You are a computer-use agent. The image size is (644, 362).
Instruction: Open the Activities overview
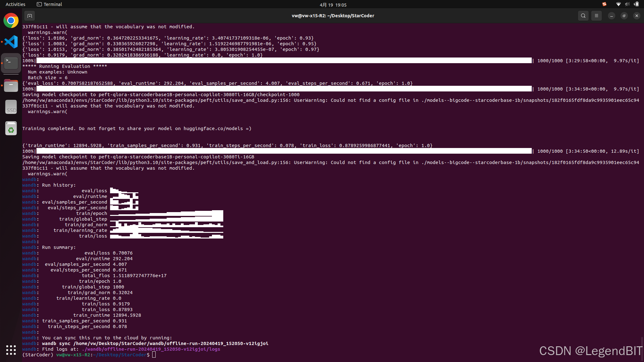click(15, 4)
